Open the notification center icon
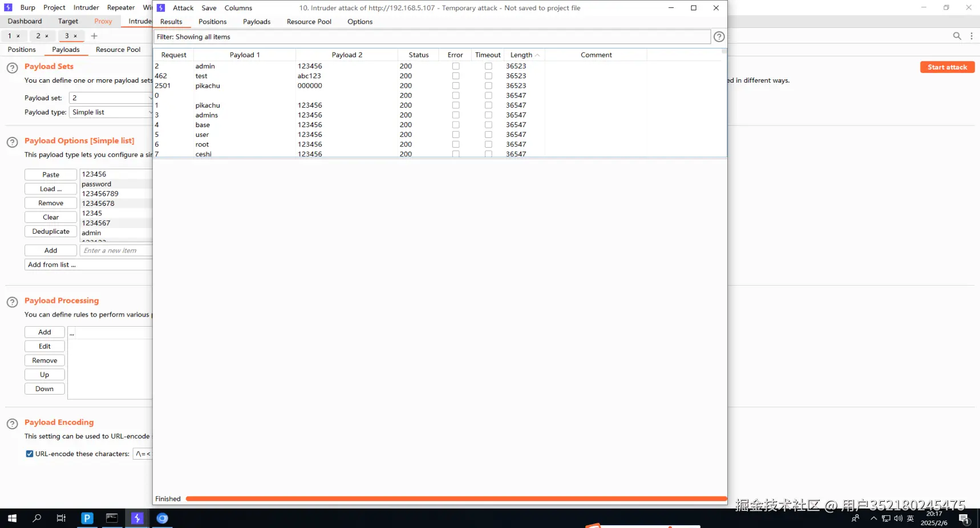Image resolution: width=980 pixels, height=528 pixels. click(x=964, y=519)
